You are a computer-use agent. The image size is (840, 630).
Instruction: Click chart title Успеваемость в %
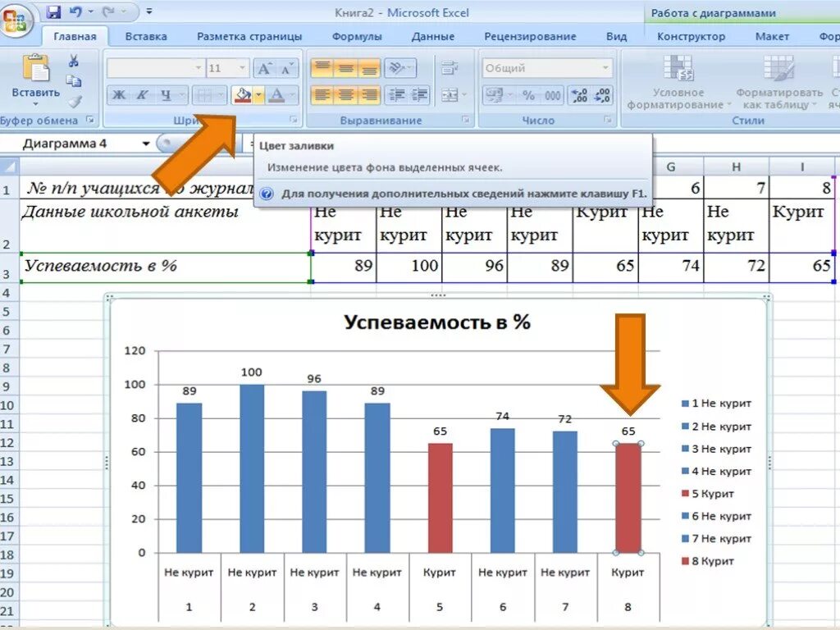(x=437, y=322)
